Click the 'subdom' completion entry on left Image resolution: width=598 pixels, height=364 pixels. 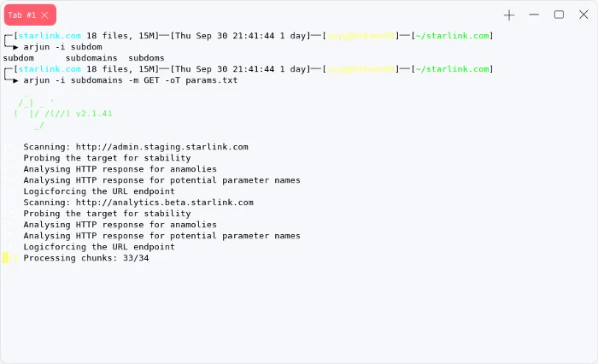click(18, 58)
